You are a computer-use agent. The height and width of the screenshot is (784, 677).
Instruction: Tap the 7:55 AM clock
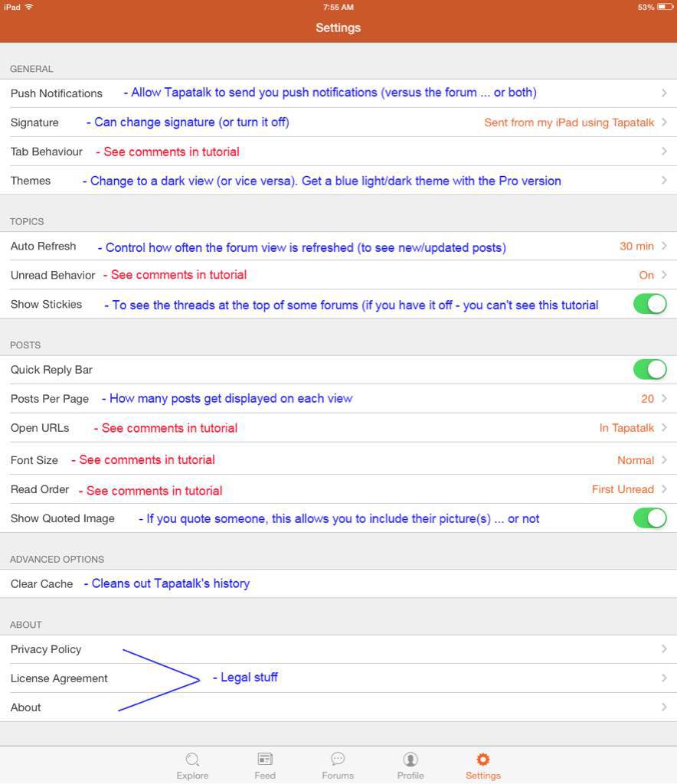[338, 7]
